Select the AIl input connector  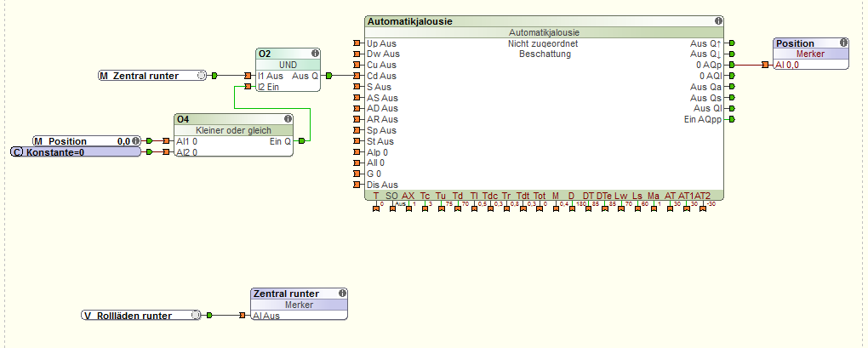click(x=357, y=163)
